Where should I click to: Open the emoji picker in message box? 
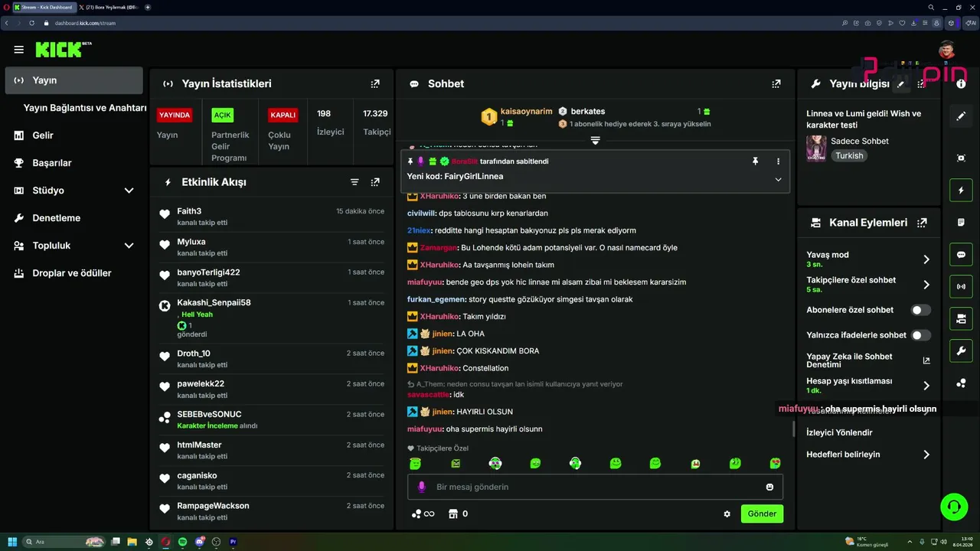pyautogui.click(x=769, y=487)
